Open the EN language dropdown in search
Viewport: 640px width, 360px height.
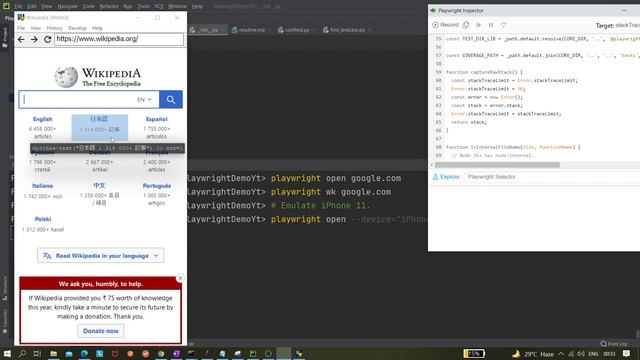[144, 100]
